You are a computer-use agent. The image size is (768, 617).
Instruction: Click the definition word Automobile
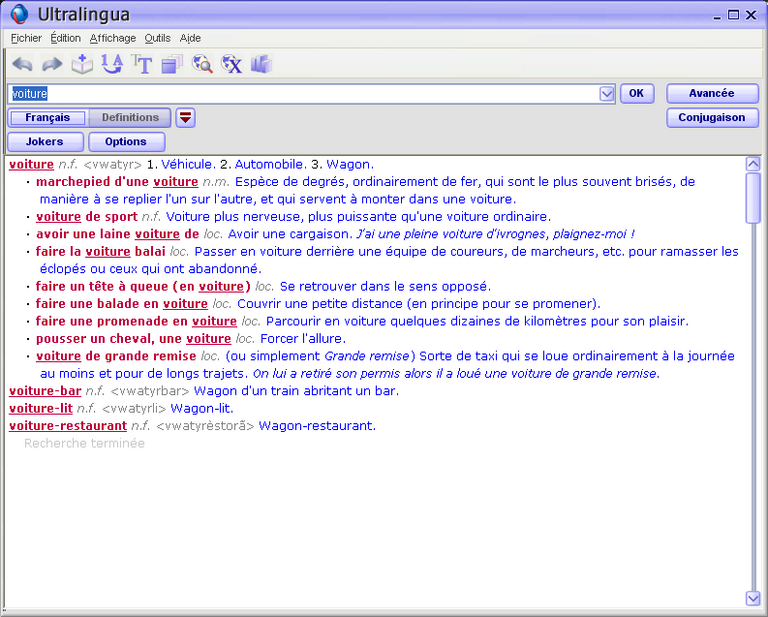point(268,165)
